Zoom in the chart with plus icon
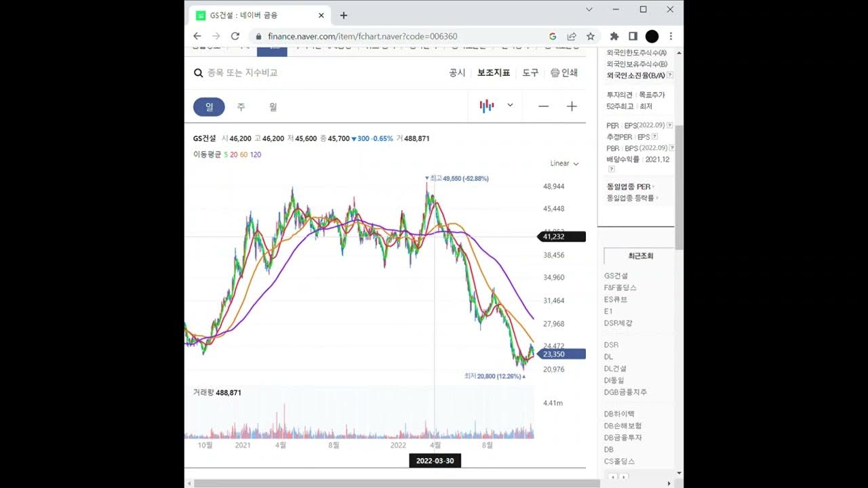This screenshot has width=868, height=488. 572,106
